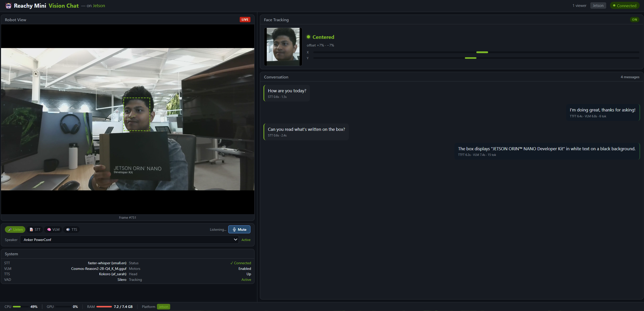The image size is (644, 311).
Task: Open the Speaker device dropdown
Action: (x=129, y=240)
